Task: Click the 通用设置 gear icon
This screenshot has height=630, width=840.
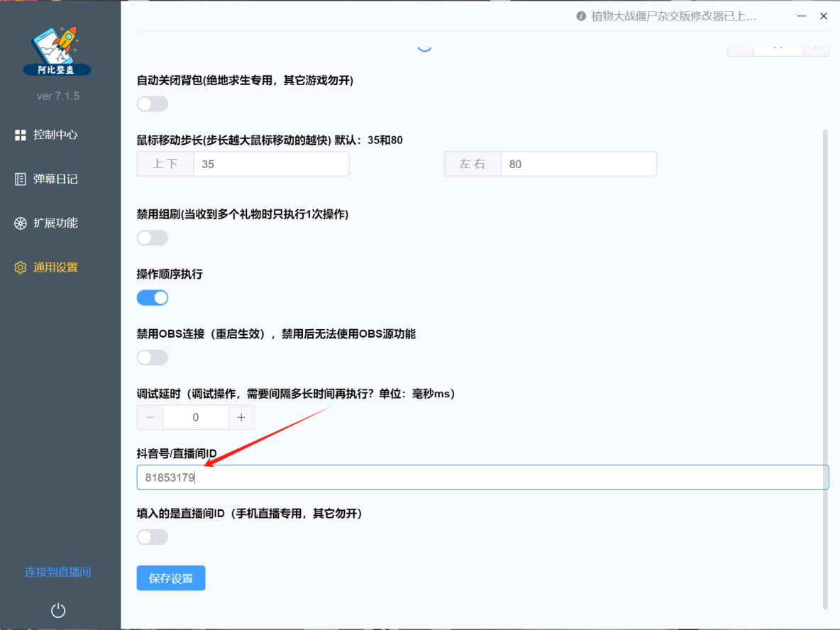Action: [20, 267]
